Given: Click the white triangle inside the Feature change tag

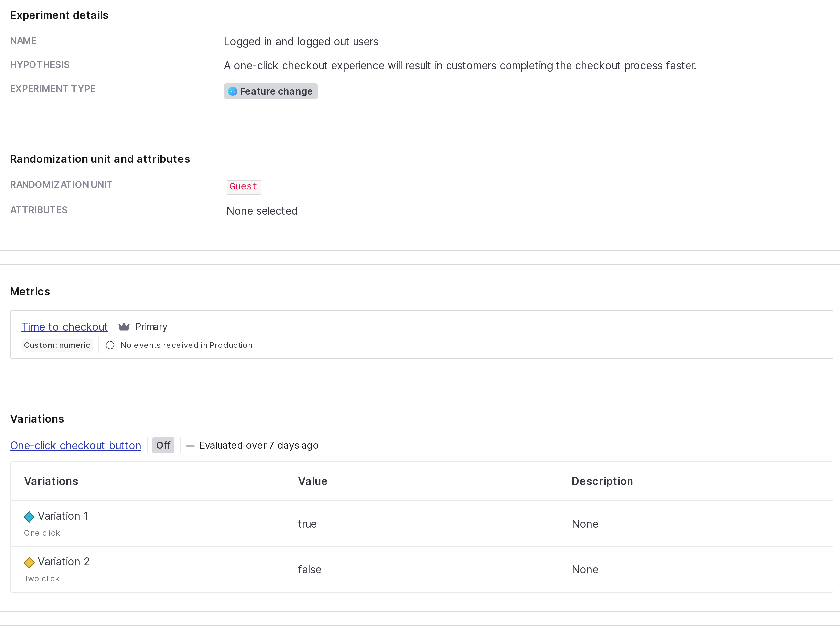Looking at the screenshot, I should tap(233, 91).
